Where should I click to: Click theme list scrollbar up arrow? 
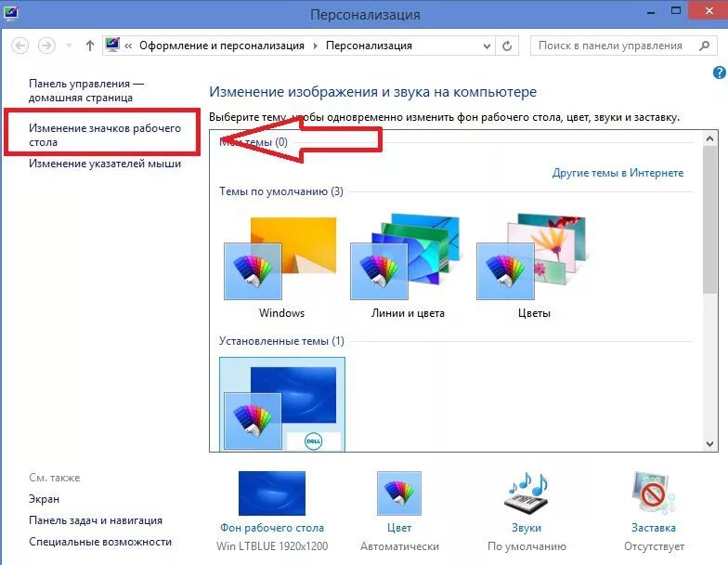(709, 138)
